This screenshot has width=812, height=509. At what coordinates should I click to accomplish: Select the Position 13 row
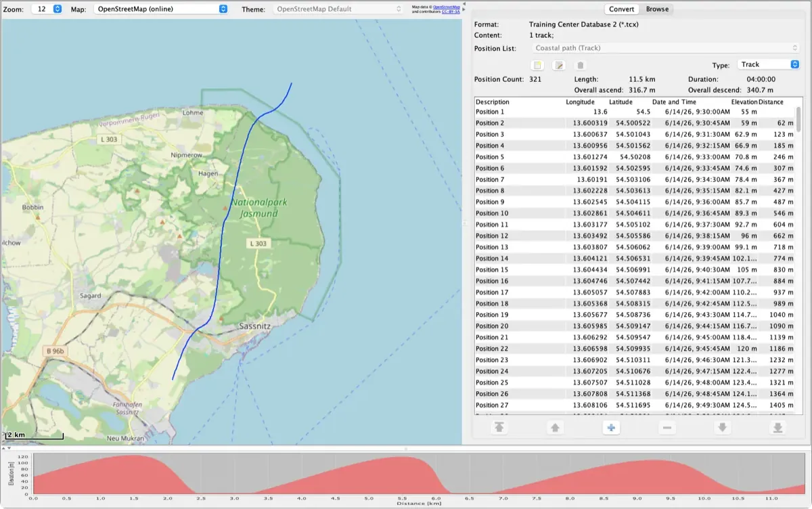click(635, 247)
